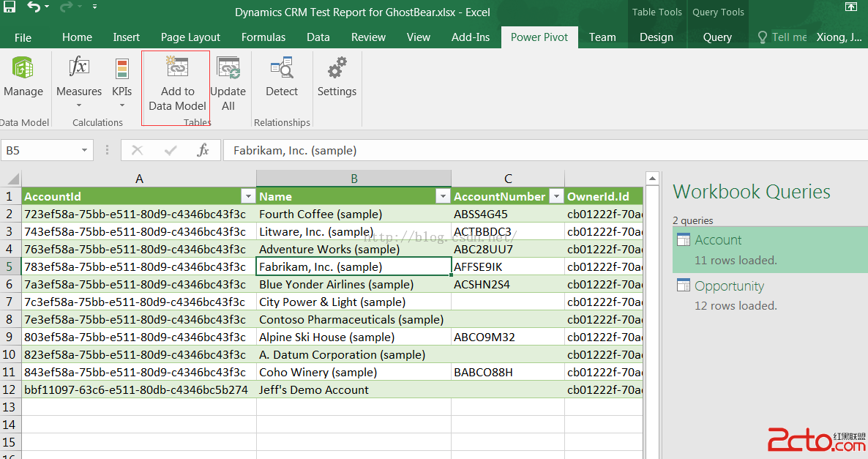Click cell Jeff's Demo Account
The image size is (868, 459).
click(x=353, y=389)
